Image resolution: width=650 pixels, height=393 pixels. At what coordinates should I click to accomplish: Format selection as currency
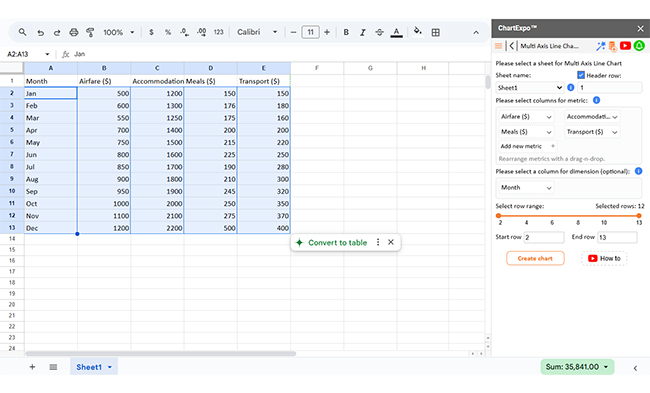151,32
